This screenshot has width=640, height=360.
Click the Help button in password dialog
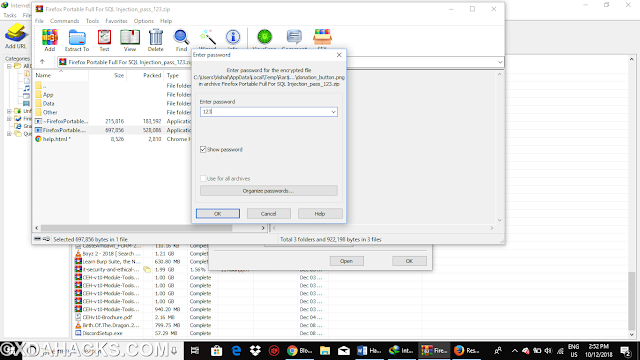(x=320, y=213)
